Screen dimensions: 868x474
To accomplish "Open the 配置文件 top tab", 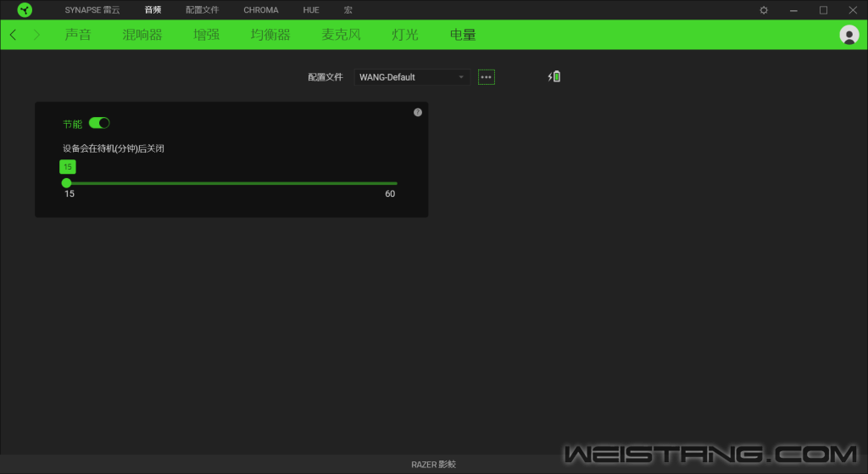I will point(202,10).
